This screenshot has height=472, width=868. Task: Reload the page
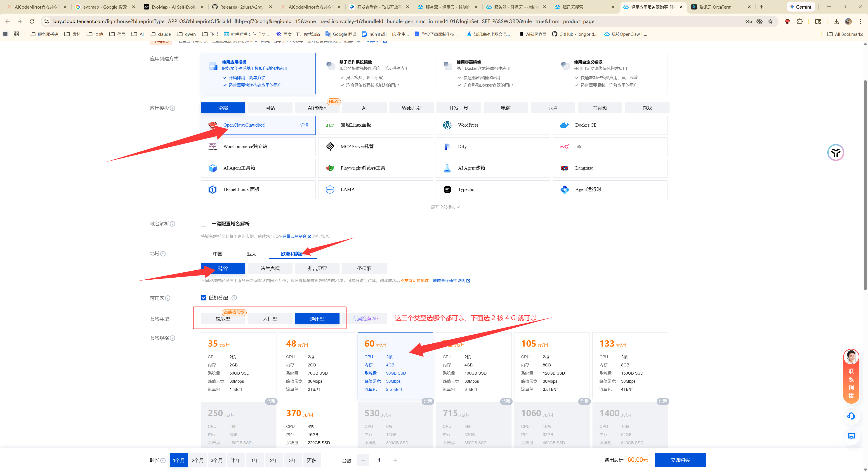click(32, 21)
